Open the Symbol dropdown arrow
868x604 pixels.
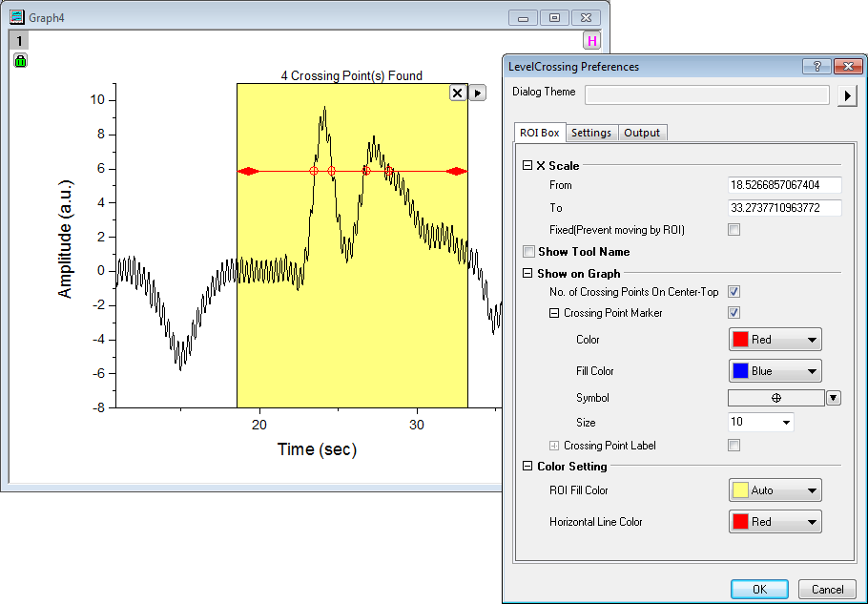pyautogui.click(x=833, y=398)
